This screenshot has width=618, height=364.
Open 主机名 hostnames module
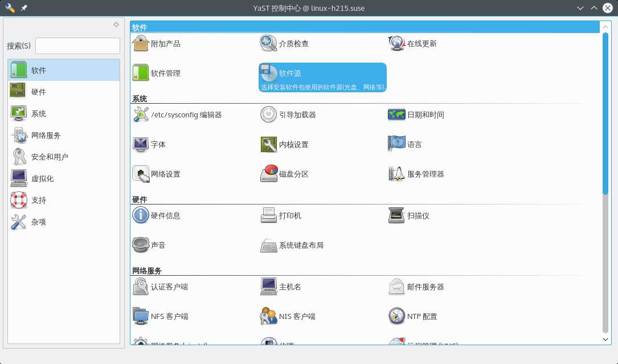(x=281, y=287)
